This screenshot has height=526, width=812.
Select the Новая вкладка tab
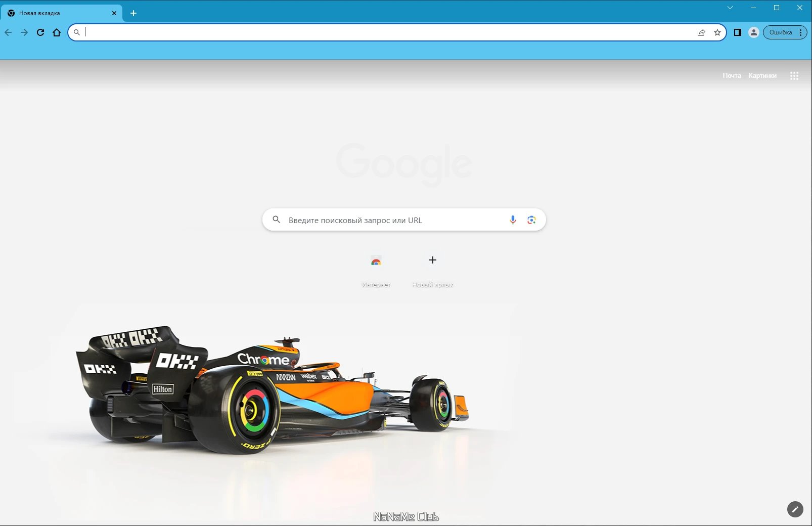tap(62, 13)
